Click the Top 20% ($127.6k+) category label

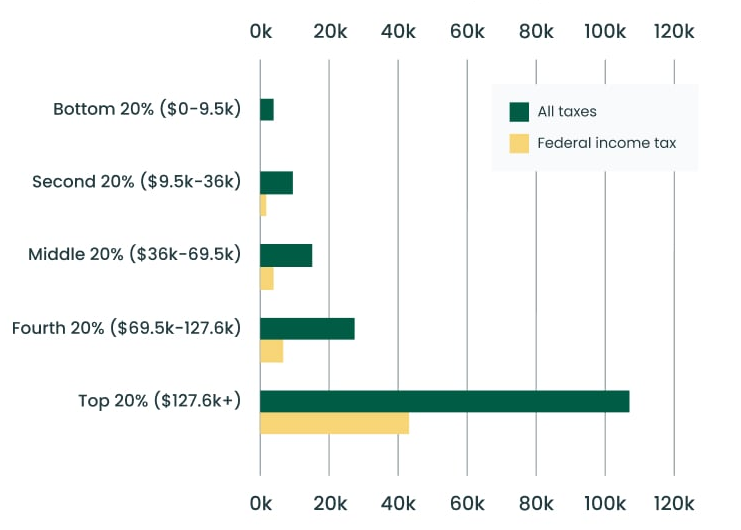160,401
